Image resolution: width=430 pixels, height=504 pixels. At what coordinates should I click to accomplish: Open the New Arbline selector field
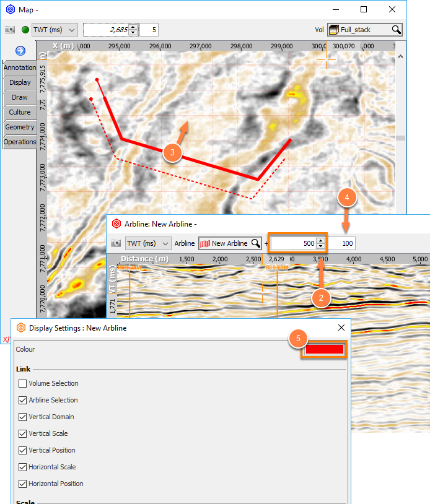230,243
